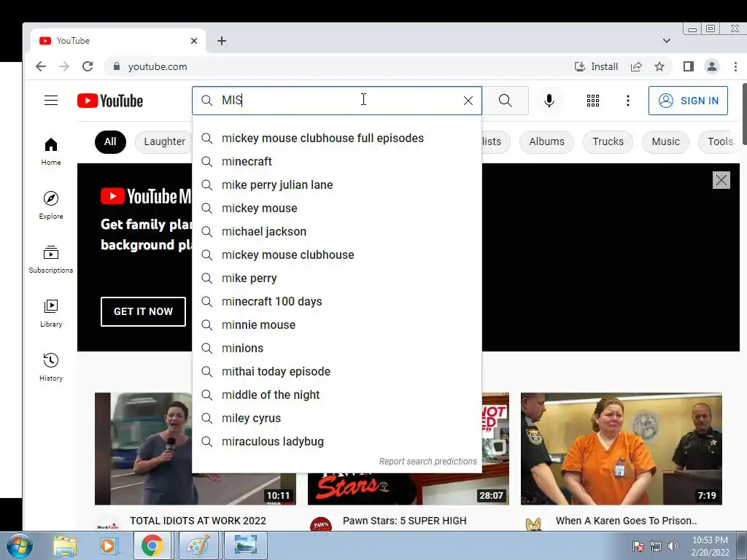Open the When A Karen Goes To Prison thumbnail
Viewport: 747px width, 560px height.
coord(622,448)
